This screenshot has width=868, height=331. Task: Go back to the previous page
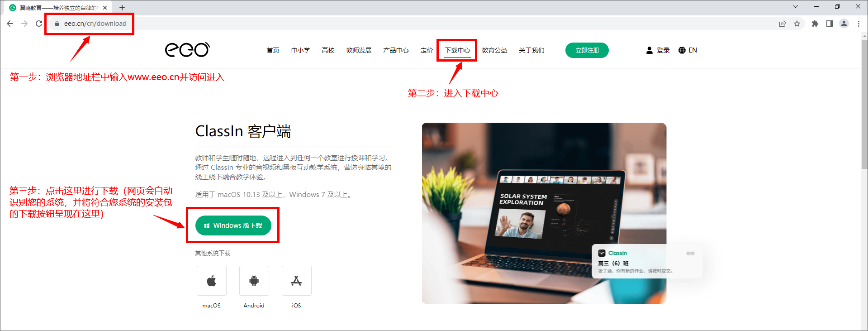pyautogui.click(x=10, y=24)
